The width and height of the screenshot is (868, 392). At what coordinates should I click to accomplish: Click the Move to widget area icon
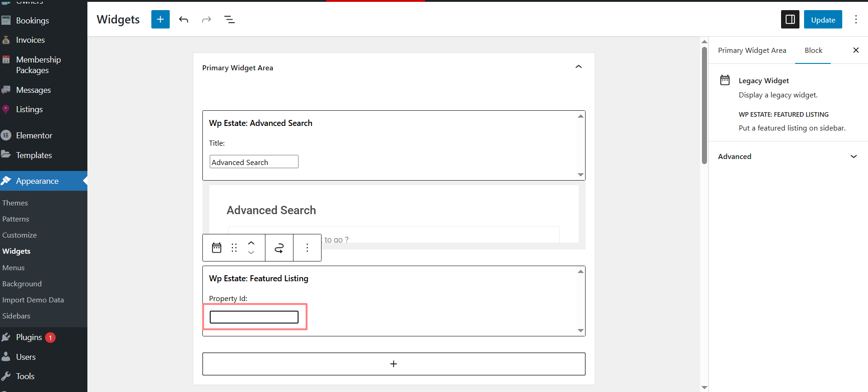[x=279, y=248]
